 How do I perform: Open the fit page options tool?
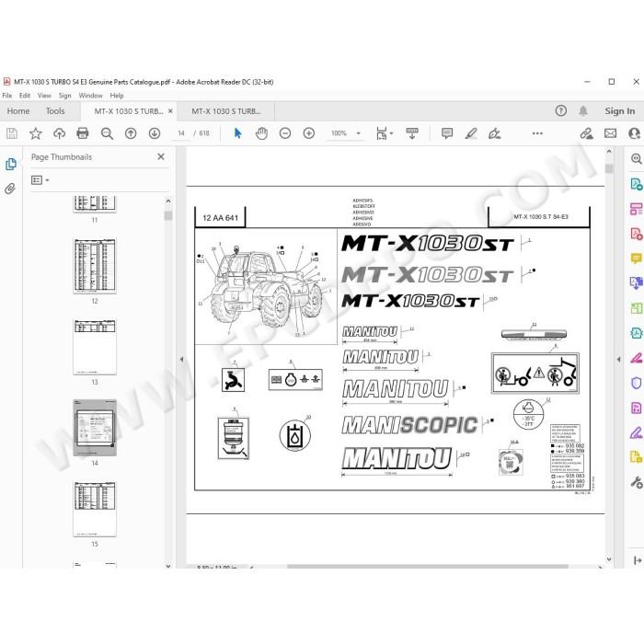coord(385,133)
